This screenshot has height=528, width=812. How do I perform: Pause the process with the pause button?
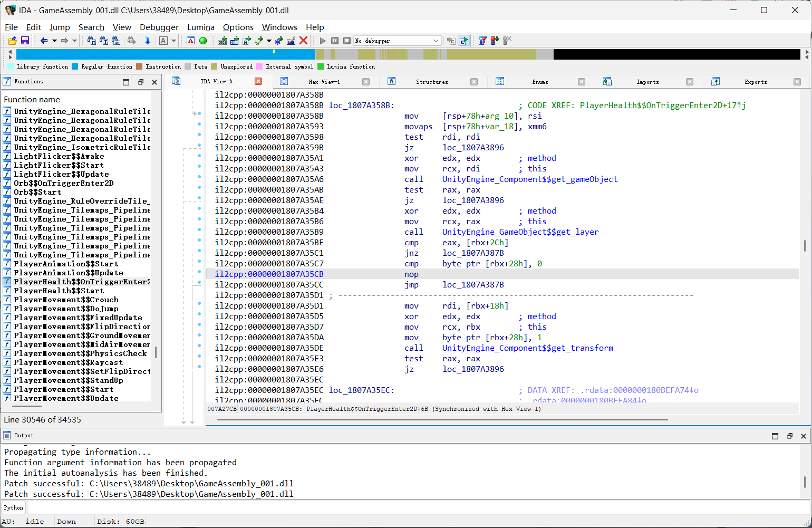335,41
